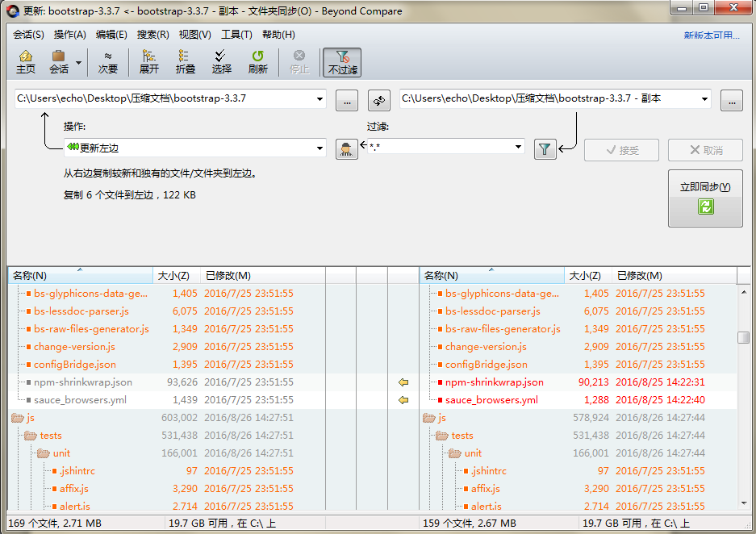Click the swap folder paths icon
The image size is (756, 534).
coord(378,100)
